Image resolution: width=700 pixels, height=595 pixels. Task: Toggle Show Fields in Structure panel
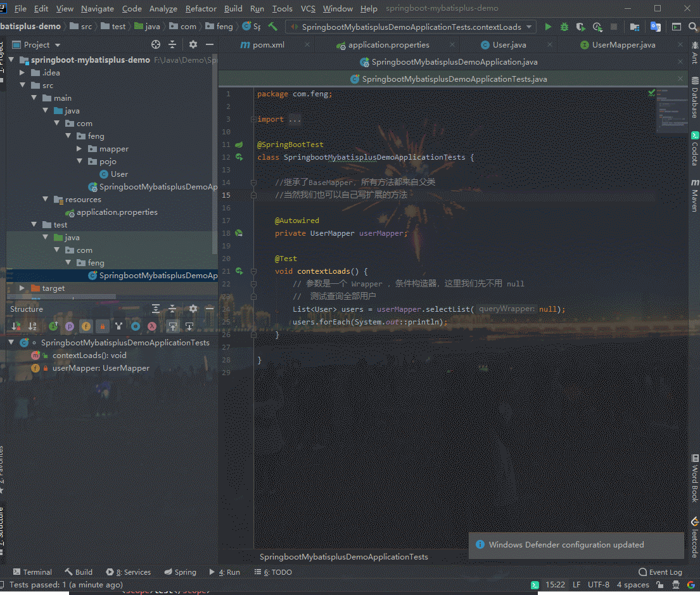86,326
